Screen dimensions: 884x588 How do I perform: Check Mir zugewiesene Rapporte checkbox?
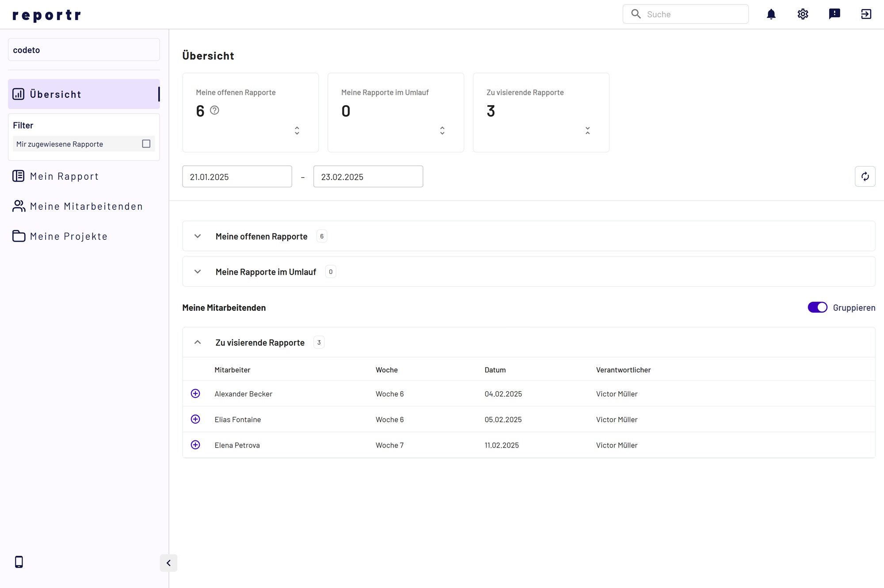(x=146, y=144)
